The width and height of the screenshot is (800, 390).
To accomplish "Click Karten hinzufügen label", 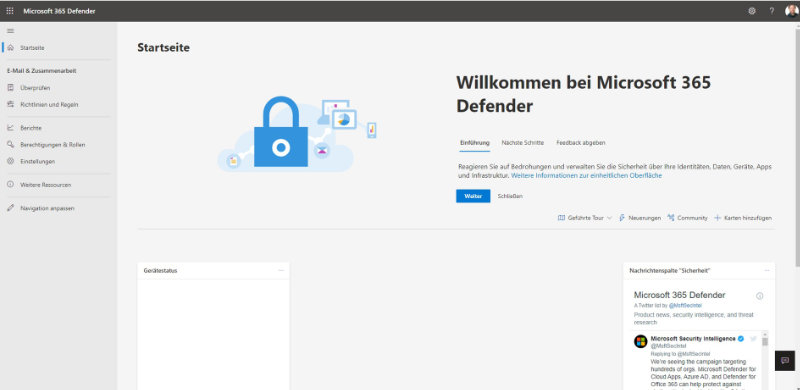I will point(747,218).
